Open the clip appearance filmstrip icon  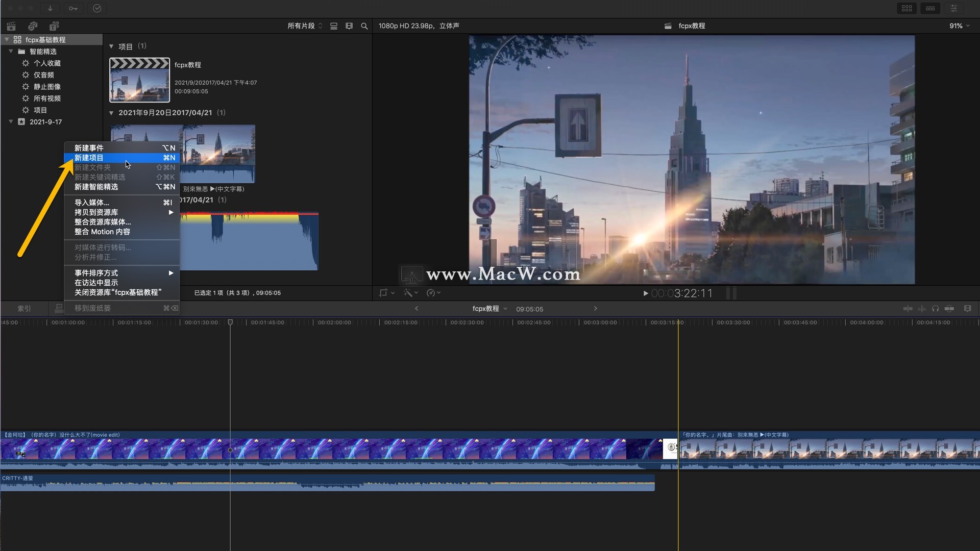pyautogui.click(x=349, y=26)
